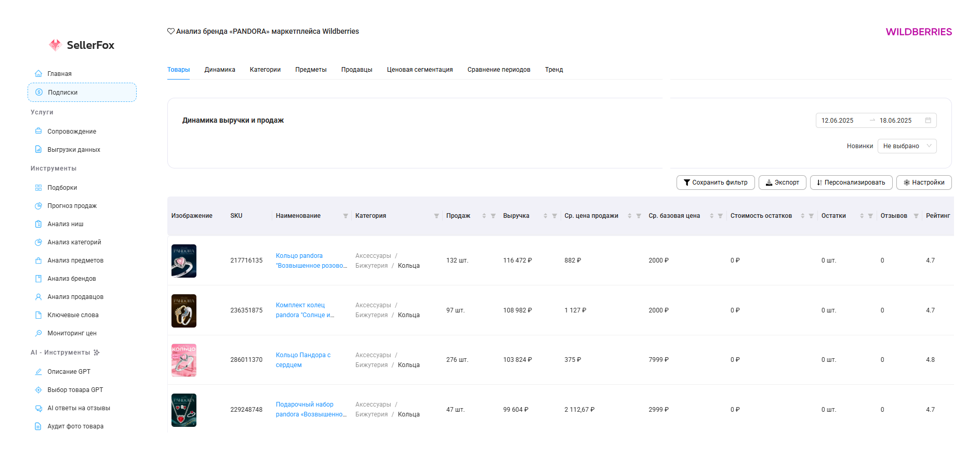This screenshot has width=980, height=470.
Task: Sort by Продаж column arrows
Action: tap(484, 216)
